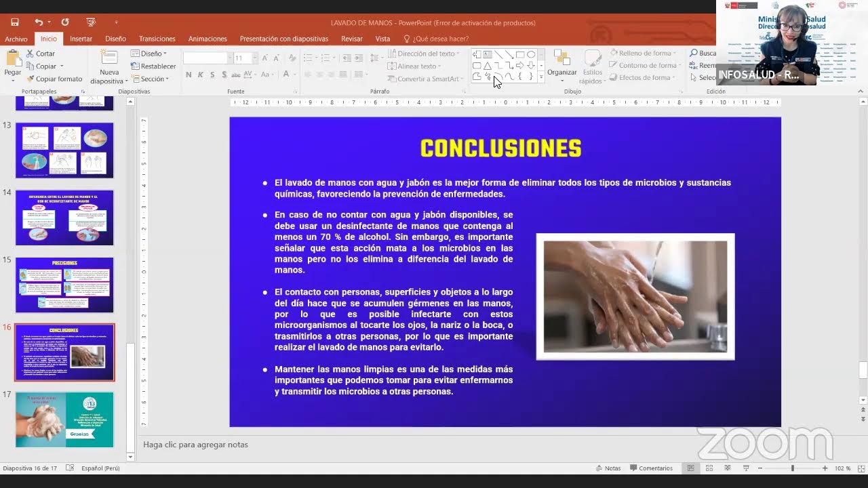
Task: Start presentation from beginning icon
Action: [x=92, y=22]
